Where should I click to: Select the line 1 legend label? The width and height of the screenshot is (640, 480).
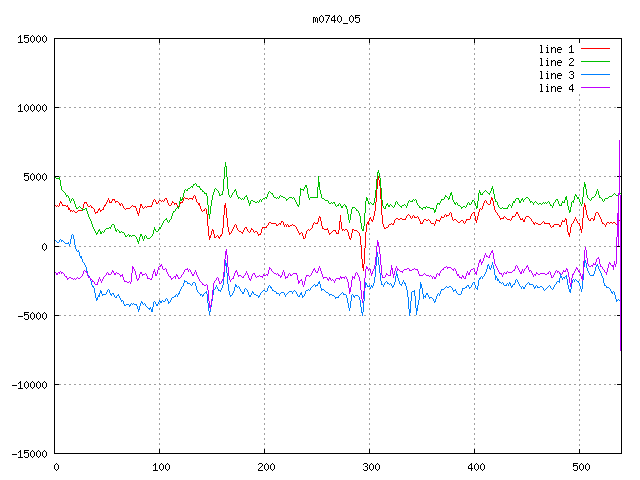coord(557,49)
